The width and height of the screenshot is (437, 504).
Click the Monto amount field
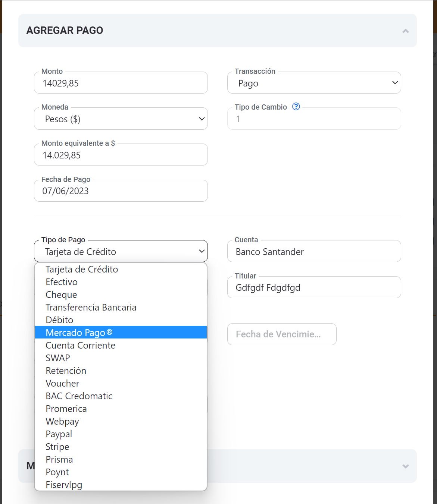point(121,83)
